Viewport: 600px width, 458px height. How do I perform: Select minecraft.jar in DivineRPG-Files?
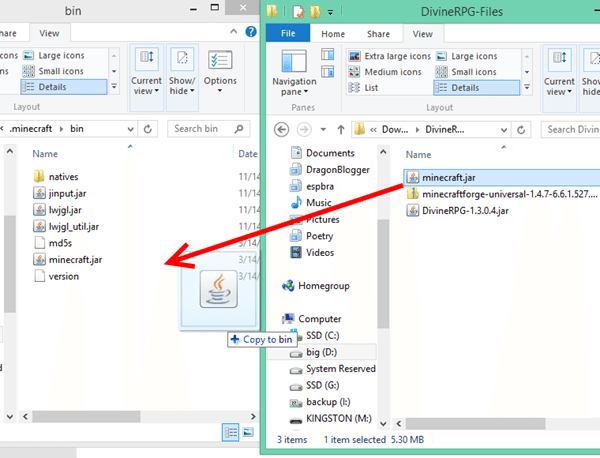[501, 178]
